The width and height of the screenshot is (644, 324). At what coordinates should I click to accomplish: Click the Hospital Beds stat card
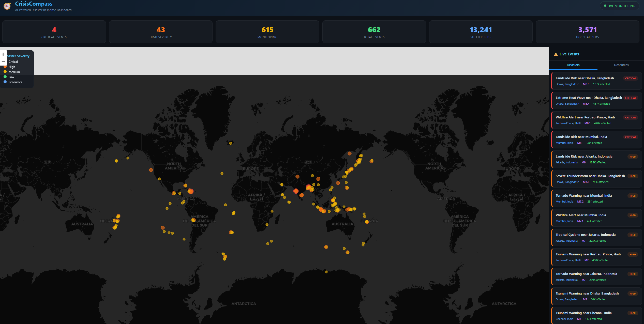click(x=587, y=32)
